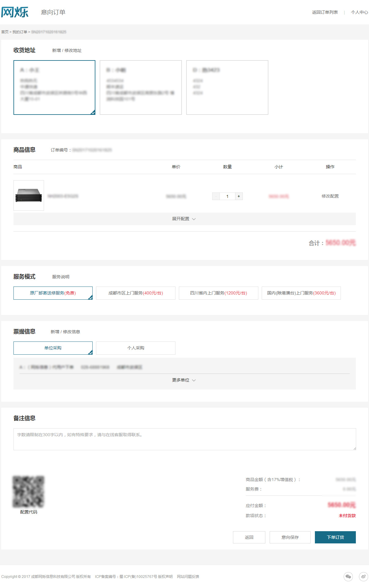Click the Weibo icon in footer
Image resolution: width=369 pixels, height=588 pixels.
click(363, 576)
